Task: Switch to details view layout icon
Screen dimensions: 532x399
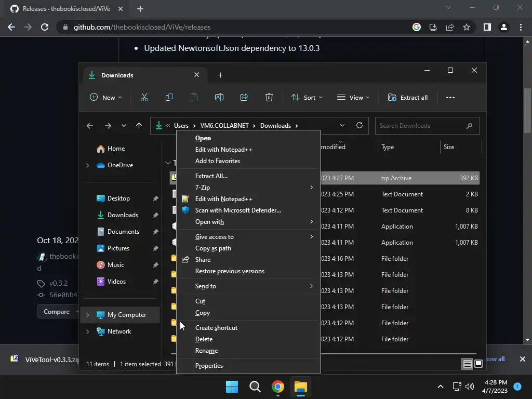Action: [467, 364]
